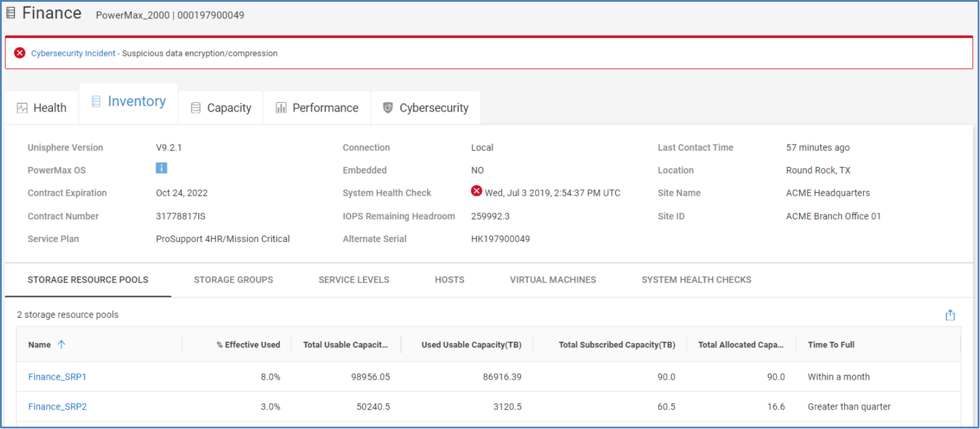Open the Cybersecurity tab
This screenshot has height=429, width=980.
tap(426, 108)
